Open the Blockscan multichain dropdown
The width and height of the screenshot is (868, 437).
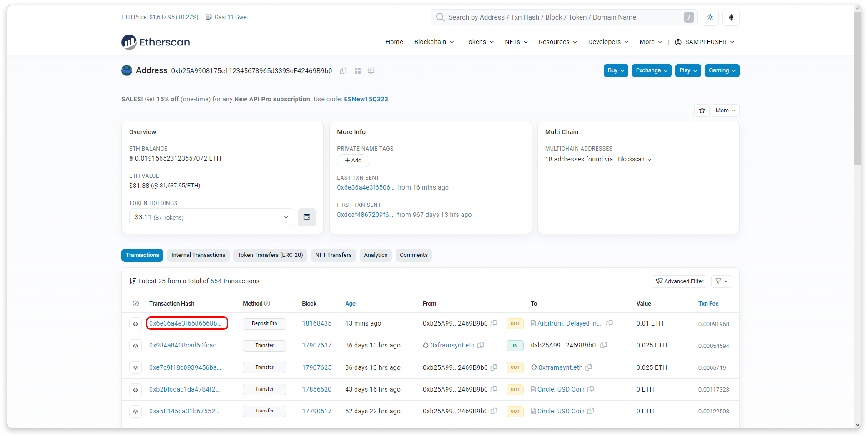[634, 159]
